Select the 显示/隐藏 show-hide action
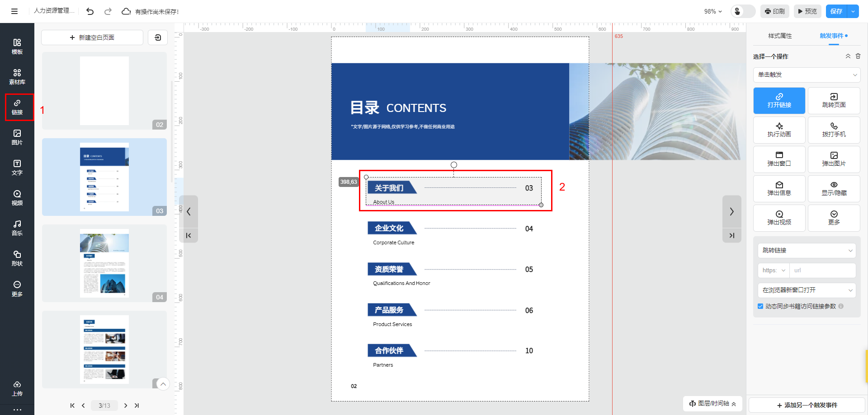 coord(834,188)
